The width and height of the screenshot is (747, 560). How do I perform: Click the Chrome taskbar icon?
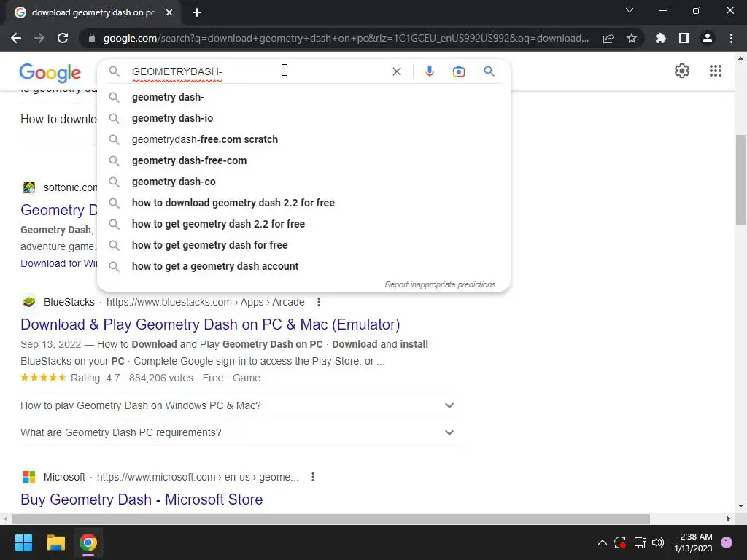coord(88,542)
